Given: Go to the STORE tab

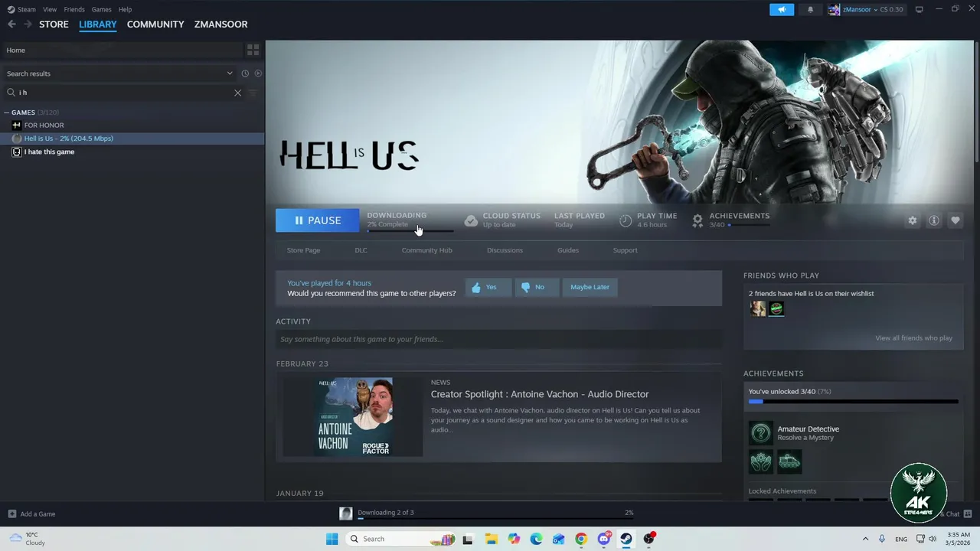Looking at the screenshot, I should click(54, 24).
